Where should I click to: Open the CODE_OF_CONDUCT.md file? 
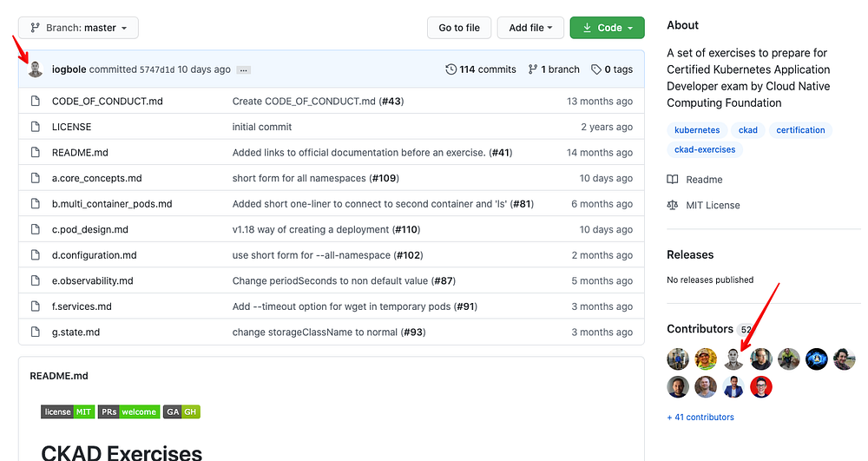pos(108,102)
